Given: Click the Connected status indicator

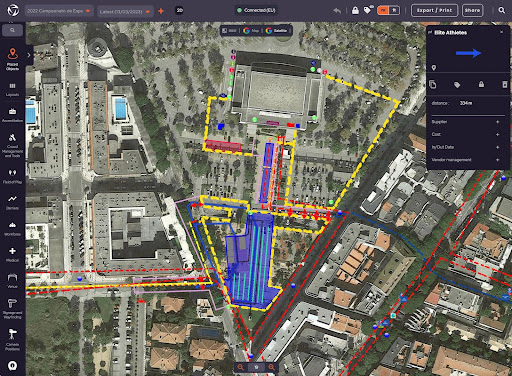Looking at the screenshot, I should pos(256,10).
